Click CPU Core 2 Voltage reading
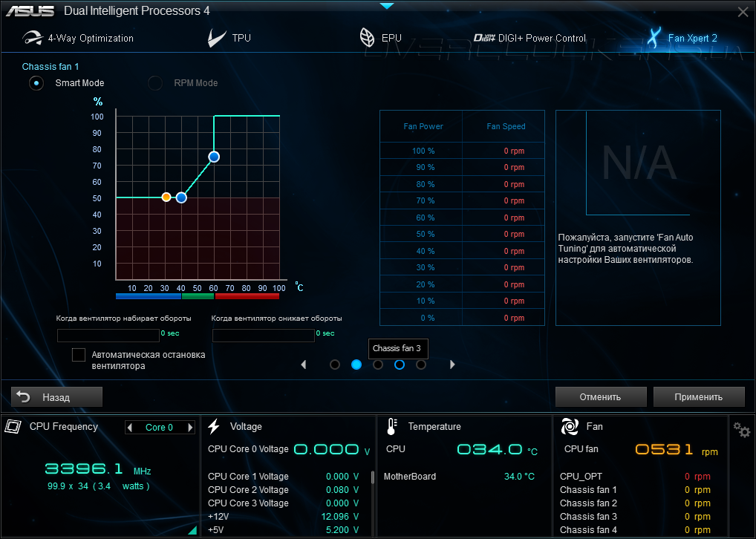This screenshot has height=539, width=756. coord(284,490)
